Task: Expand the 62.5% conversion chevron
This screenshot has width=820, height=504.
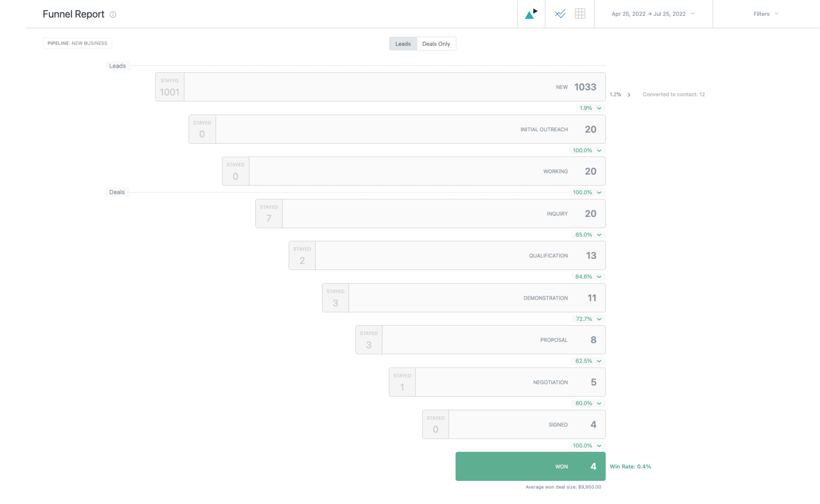Action: (x=599, y=361)
